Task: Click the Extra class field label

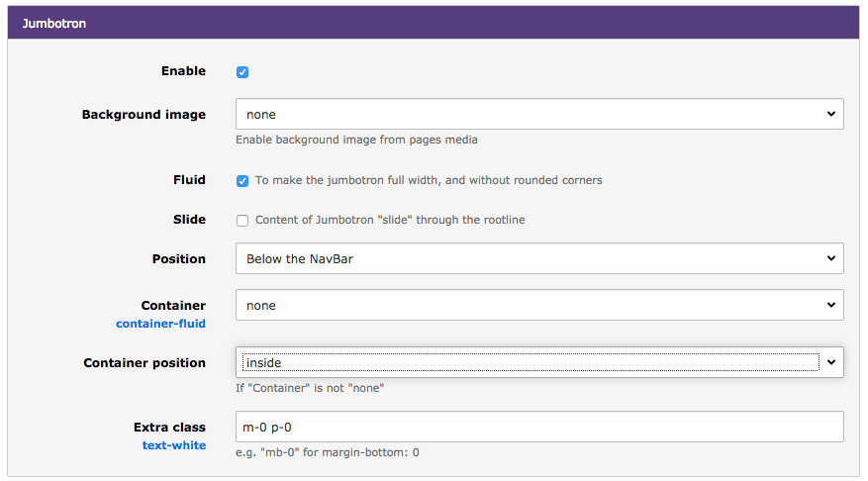Action: (x=169, y=428)
